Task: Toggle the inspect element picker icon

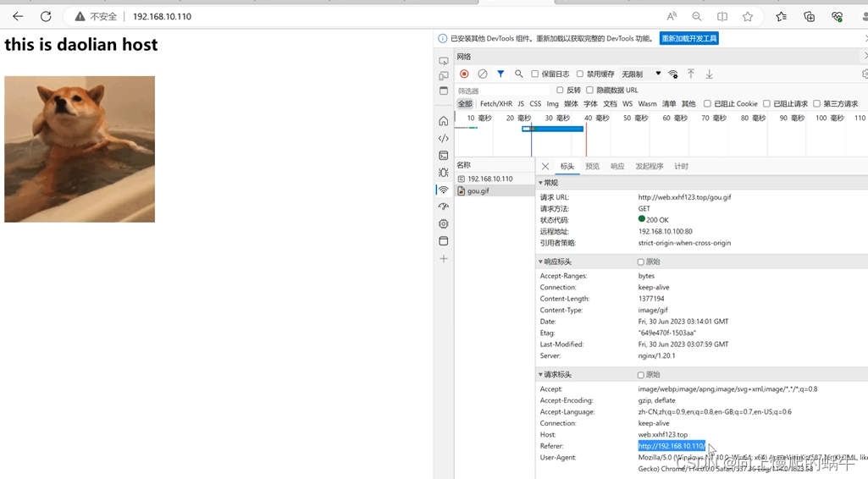Action: pyautogui.click(x=444, y=61)
